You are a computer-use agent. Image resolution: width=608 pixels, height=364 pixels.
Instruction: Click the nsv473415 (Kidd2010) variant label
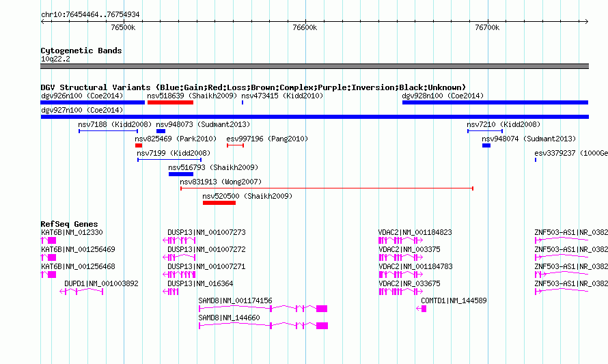(282, 96)
